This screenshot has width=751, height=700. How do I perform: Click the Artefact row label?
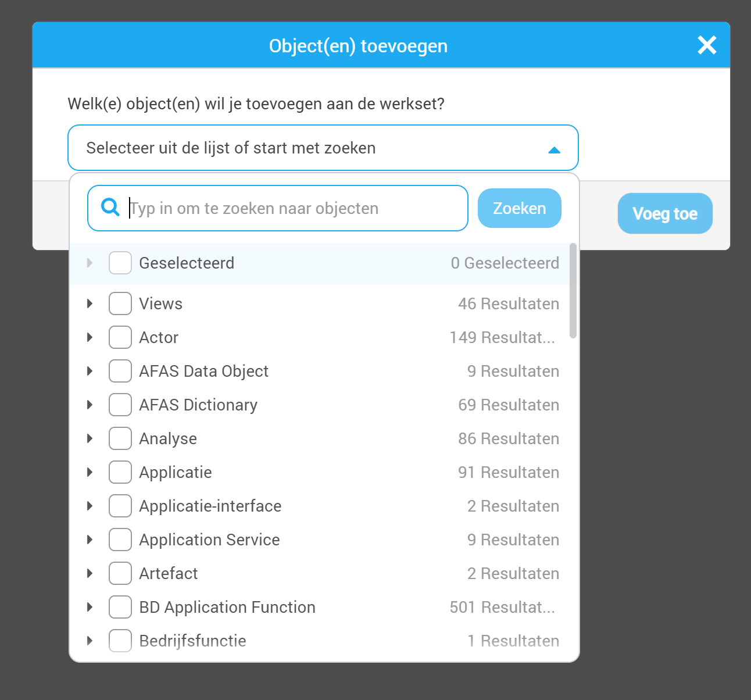click(169, 573)
